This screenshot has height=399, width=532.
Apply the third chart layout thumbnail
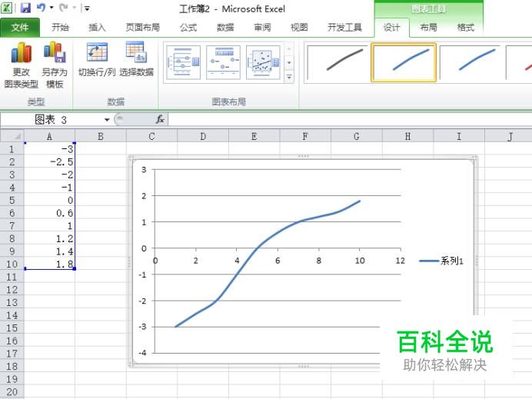click(263, 62)
